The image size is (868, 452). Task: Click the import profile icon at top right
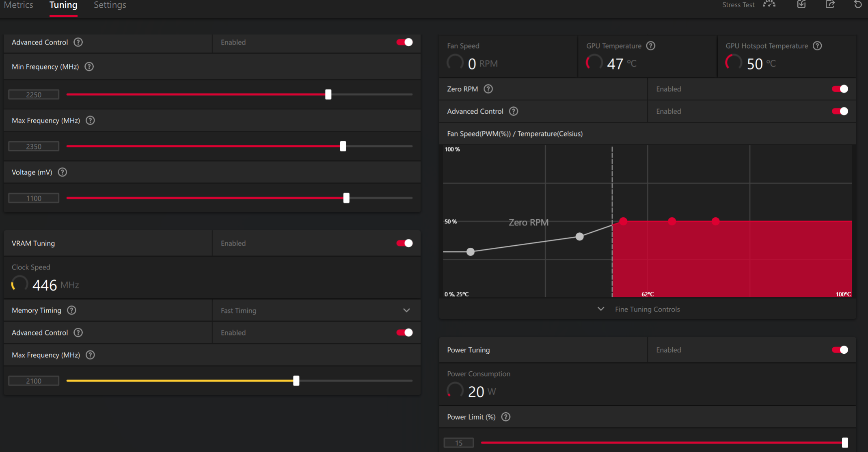(801, 4)
